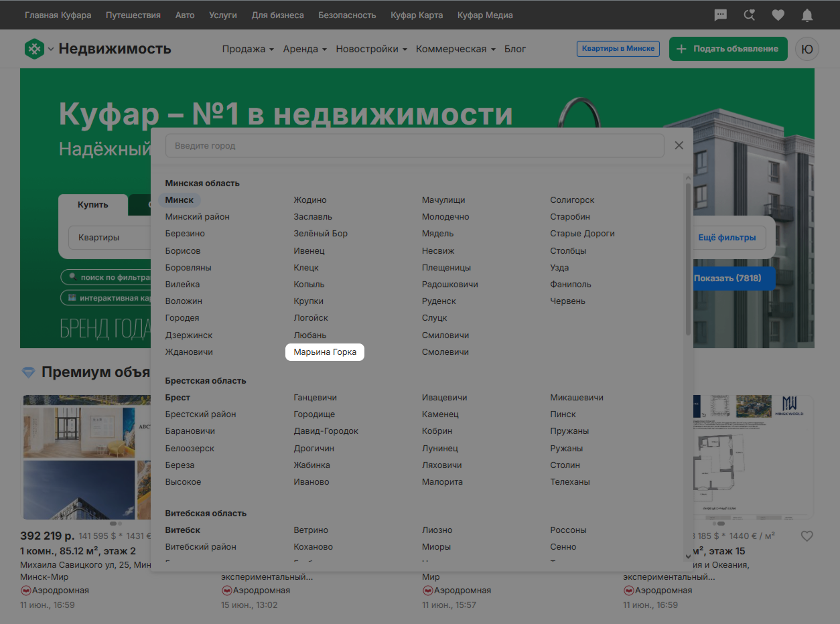This screenshot has height=624, width=840.
Task: Choose Дзержинск city
Action: click(189, 335)
